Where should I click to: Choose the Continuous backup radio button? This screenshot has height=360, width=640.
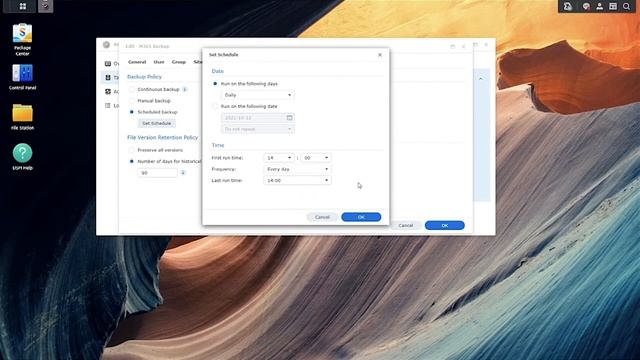(131, 89)
